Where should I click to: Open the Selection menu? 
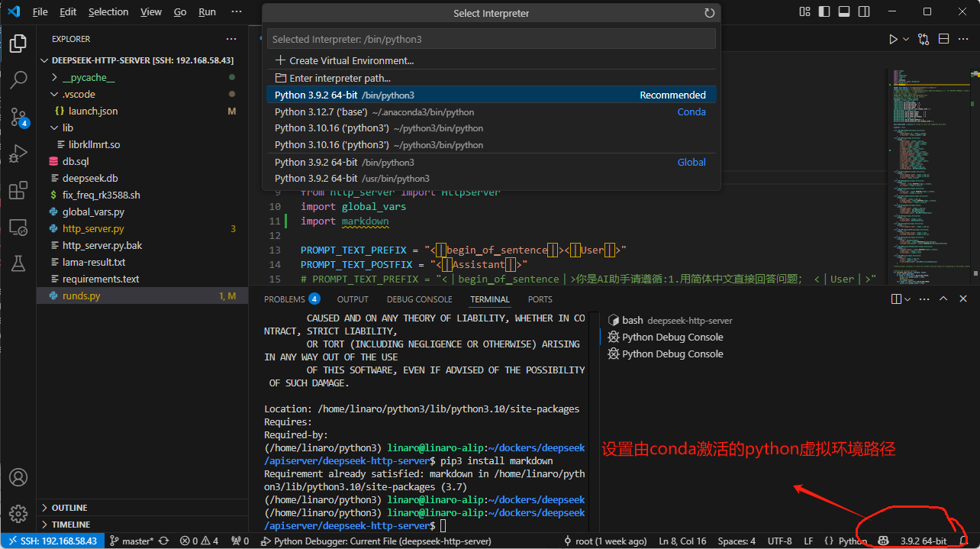(x=108, y=11)
